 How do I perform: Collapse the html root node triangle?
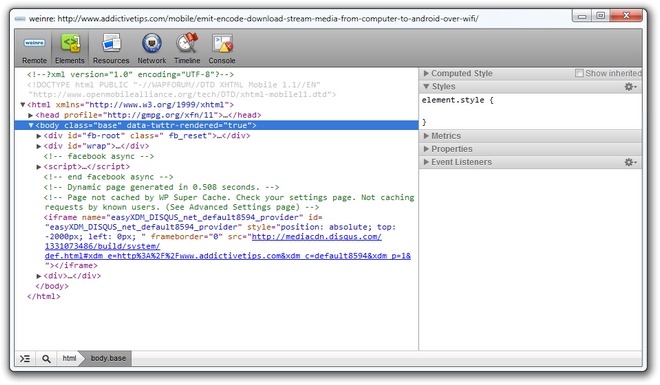point(23,104)
